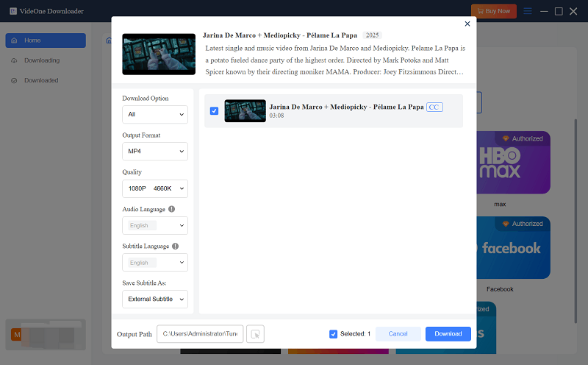Close the download options dialog

click(x=467, y=24)
